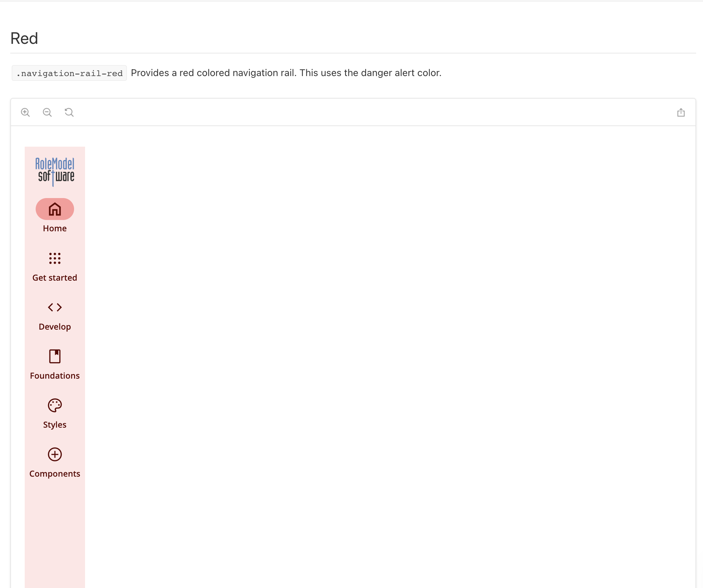This screenshot has height=588, width=703.
Task: Open the Styles text label
Action: tap(55, 425)
